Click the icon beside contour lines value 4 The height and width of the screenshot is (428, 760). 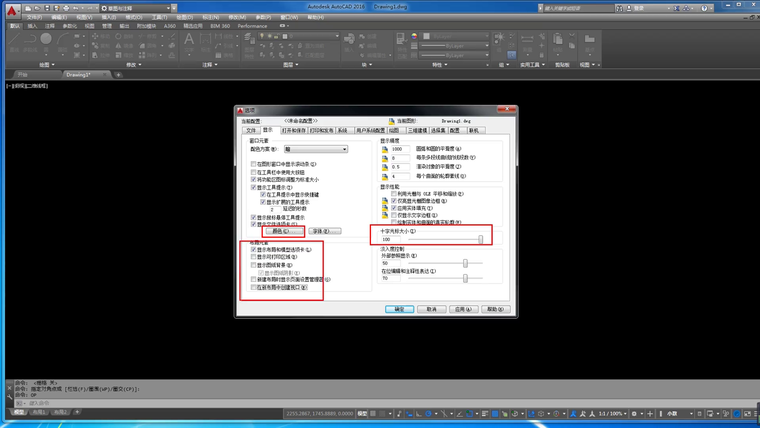pos(385,176)
